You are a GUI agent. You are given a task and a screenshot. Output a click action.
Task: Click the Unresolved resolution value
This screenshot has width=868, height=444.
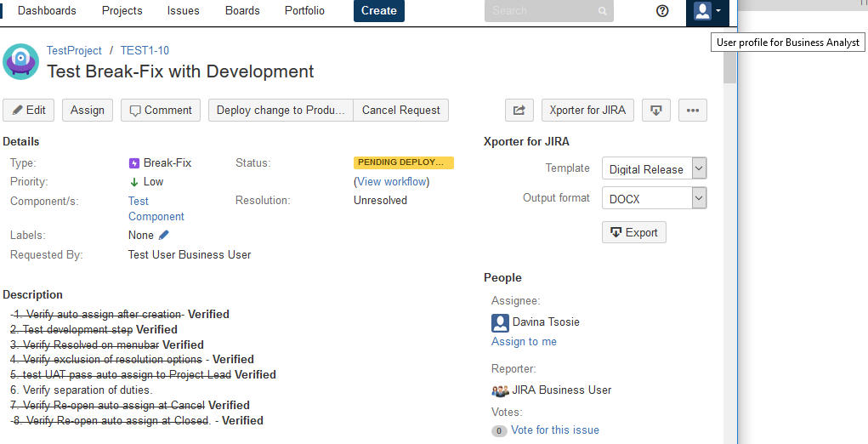[380, 201]
